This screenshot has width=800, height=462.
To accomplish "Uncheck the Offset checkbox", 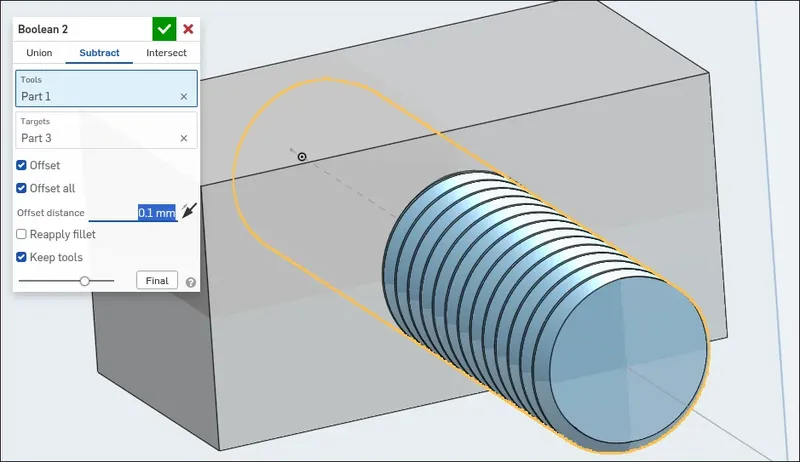I will pyautogui.click(x=22, y=164).
